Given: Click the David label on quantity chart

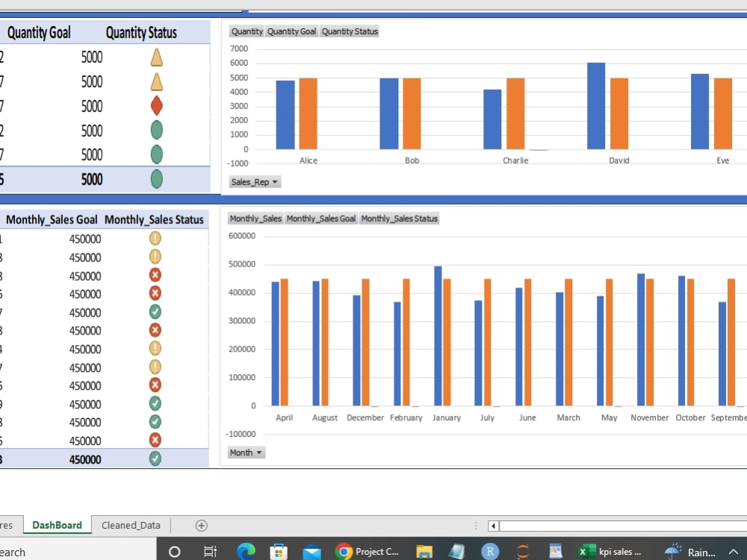Looking at the screenshot, I should pos(619,161).
